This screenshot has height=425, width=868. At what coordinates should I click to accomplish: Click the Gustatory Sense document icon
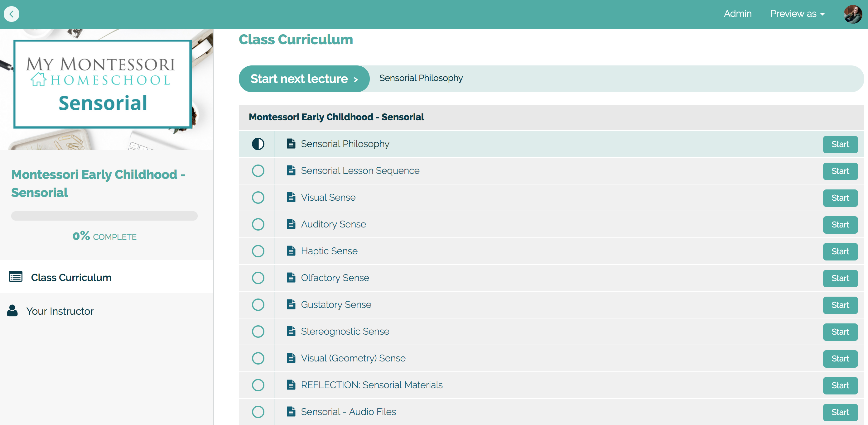(x=291, y=304)
